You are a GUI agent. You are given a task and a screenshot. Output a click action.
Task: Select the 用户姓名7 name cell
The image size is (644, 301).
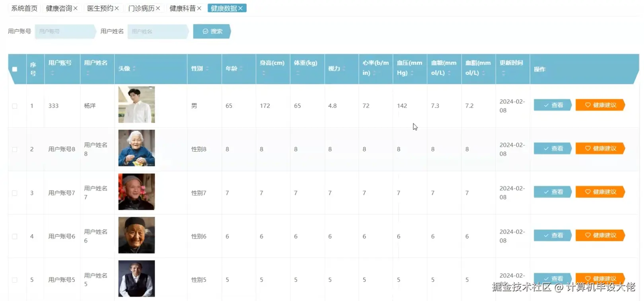click(96, 193)
